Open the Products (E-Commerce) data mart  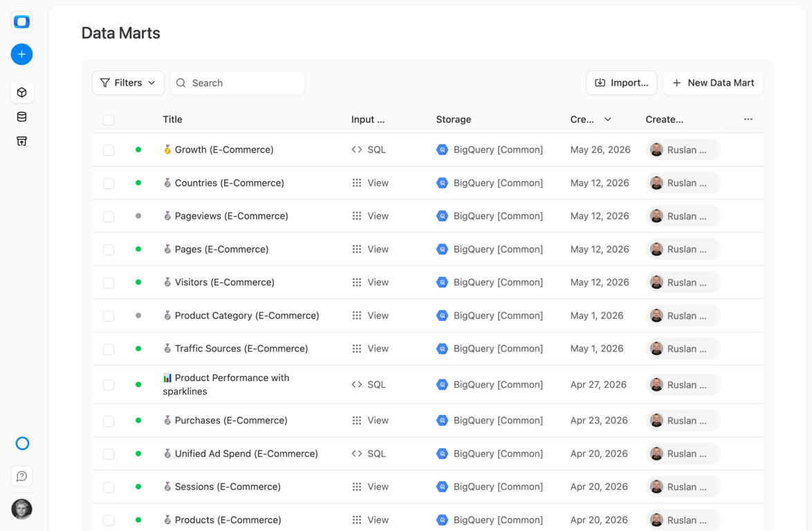228,520
